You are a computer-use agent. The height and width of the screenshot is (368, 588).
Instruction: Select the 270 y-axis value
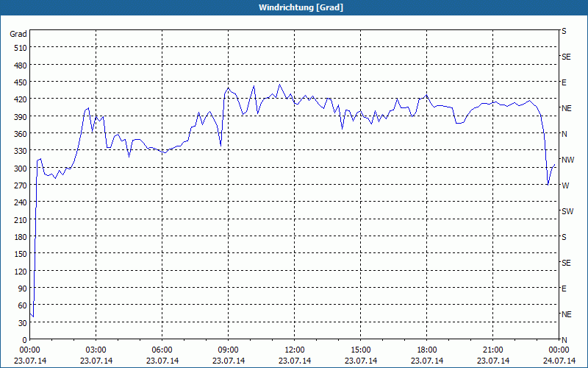pyautogui.click(x=21, y=185)
